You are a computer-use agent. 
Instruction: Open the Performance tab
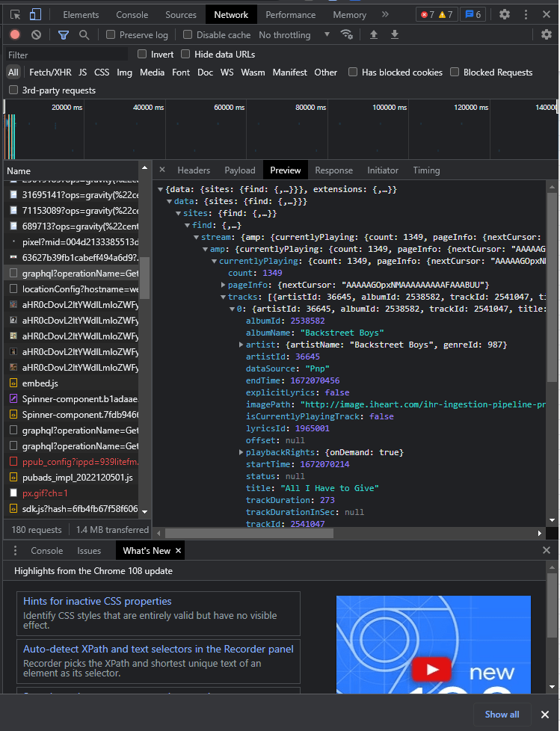[291, 15]
